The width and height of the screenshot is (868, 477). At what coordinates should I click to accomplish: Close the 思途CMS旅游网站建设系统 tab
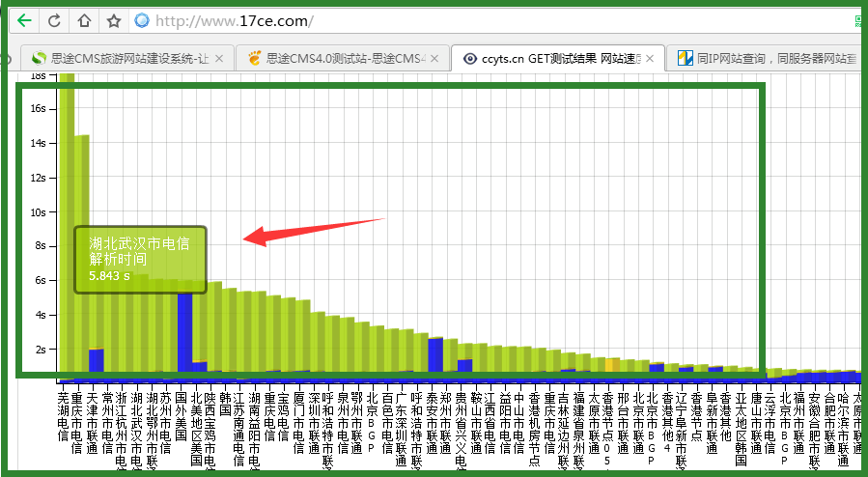pyautogui.click(x=219, y=59)
